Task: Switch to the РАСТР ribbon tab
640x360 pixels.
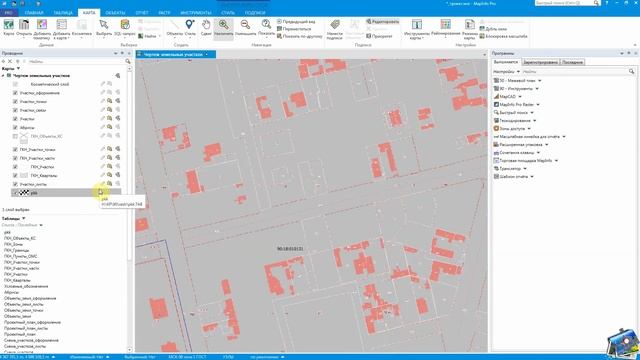Action: pos(164,13)
